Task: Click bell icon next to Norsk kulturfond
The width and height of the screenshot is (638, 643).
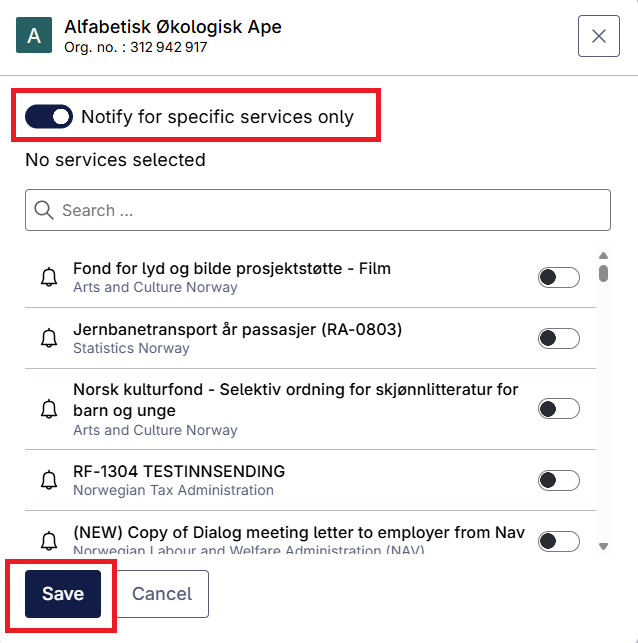Action: [x=49, y=409]
